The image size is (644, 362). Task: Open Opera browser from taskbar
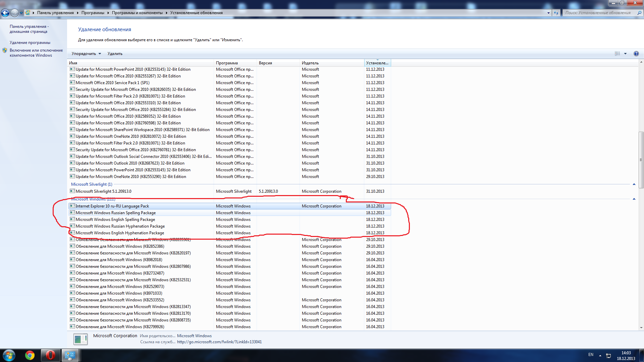(50, 355)
